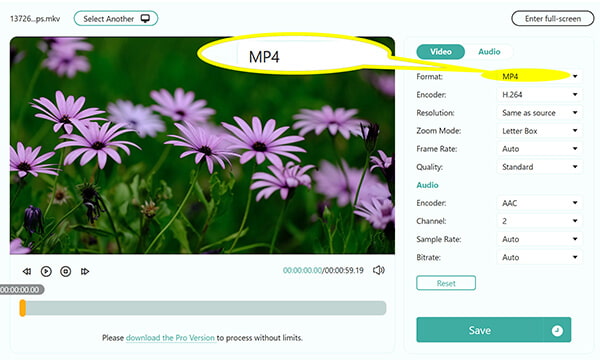Click the rewind playback icon
The width and height of the screenshot is (600, 360).
click(x=27, y=271)
